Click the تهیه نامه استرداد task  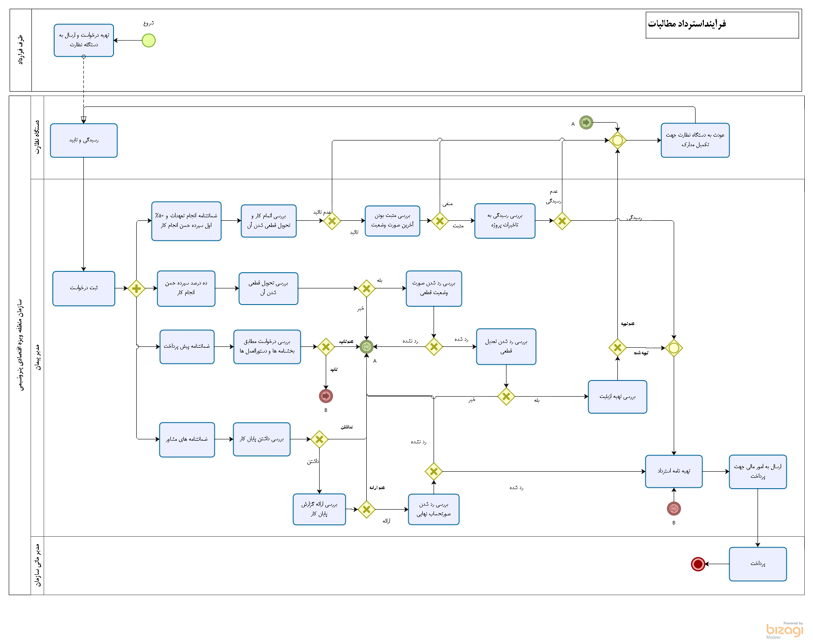pos(674,471)
